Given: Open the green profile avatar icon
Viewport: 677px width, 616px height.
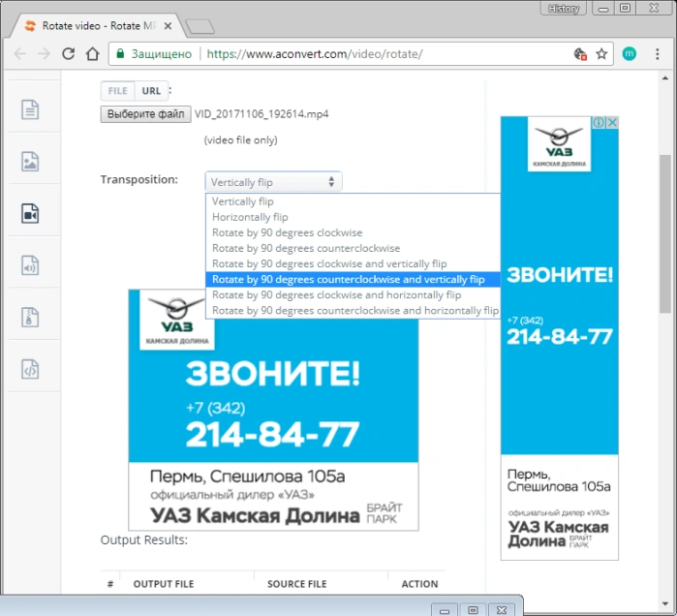Looking at the screenshot, I should tap(630, 53).
